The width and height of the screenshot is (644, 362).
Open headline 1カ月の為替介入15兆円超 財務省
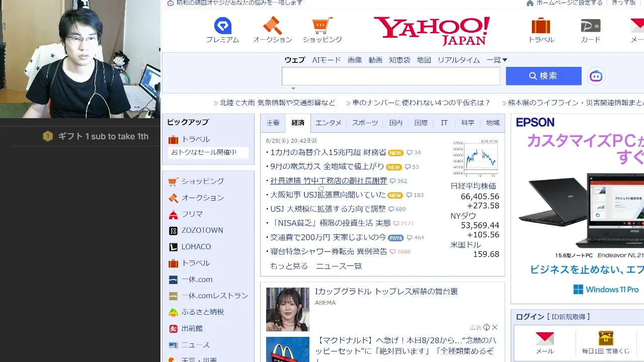coord(328,152)
